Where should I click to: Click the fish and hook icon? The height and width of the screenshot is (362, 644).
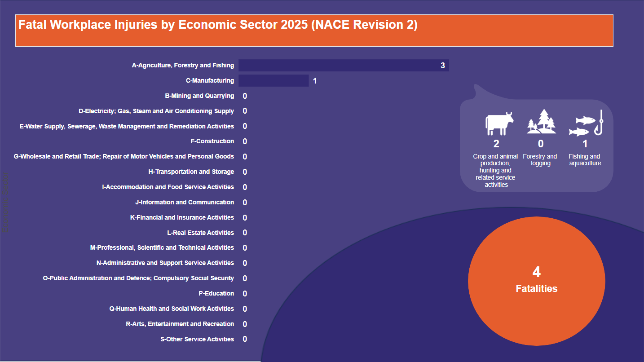tap(586, 123)
